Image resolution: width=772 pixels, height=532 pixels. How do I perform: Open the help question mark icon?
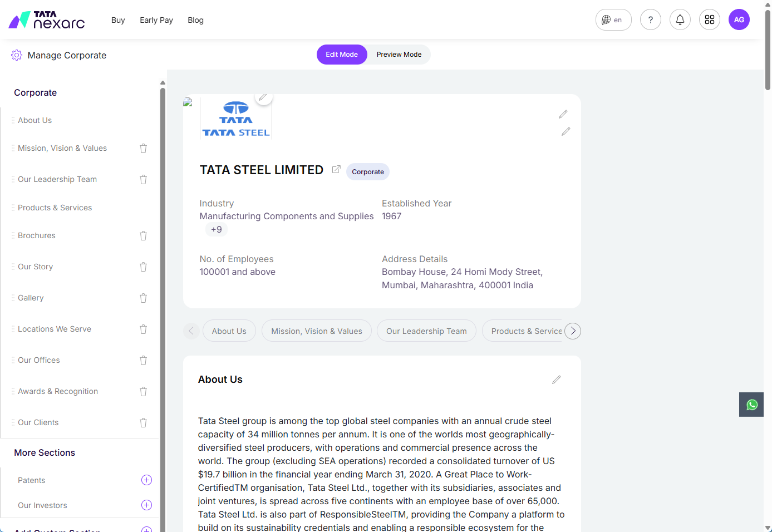pos(650,20)
